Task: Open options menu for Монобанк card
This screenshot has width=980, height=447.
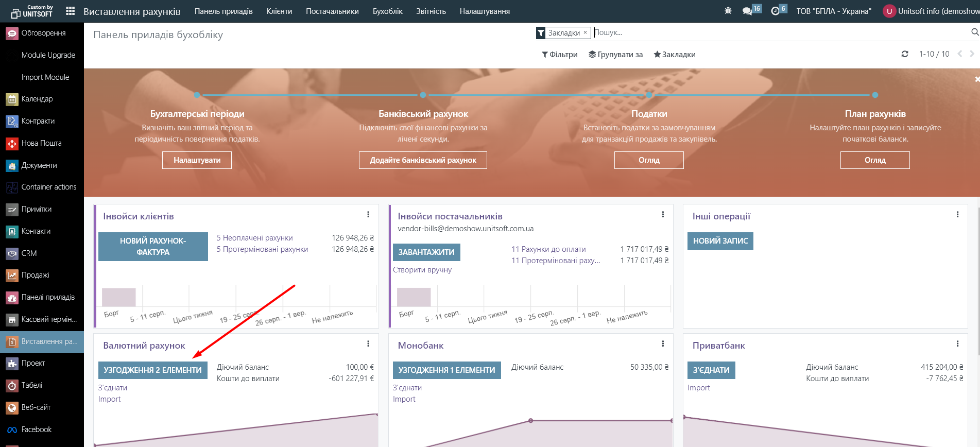Action: pyautogui.click(x=663, y=344)
